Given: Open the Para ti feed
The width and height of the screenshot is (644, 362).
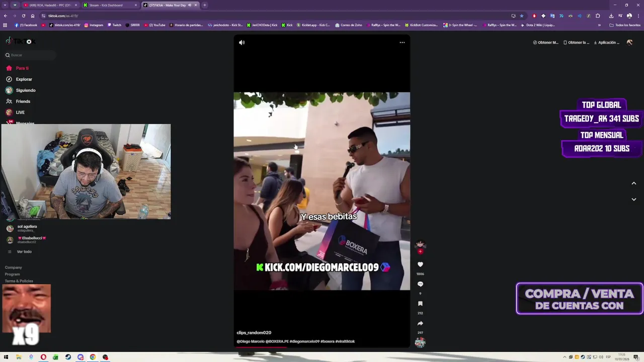Looking at the screenshot, I should pos(17,68).
